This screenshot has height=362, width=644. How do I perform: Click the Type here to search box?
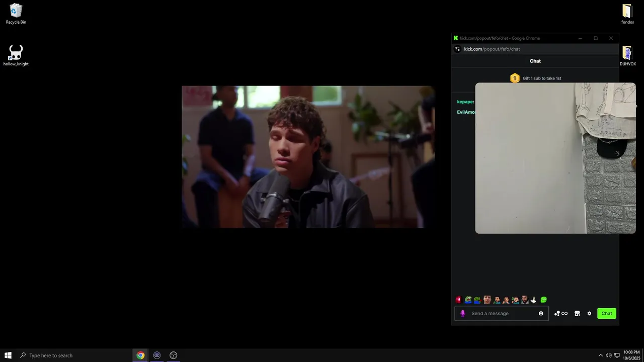74,355
